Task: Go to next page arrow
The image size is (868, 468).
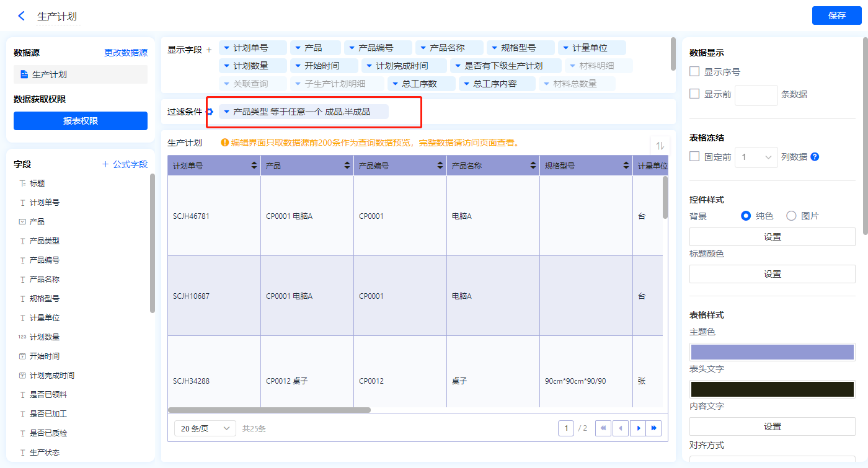Action: coord(637,428)
